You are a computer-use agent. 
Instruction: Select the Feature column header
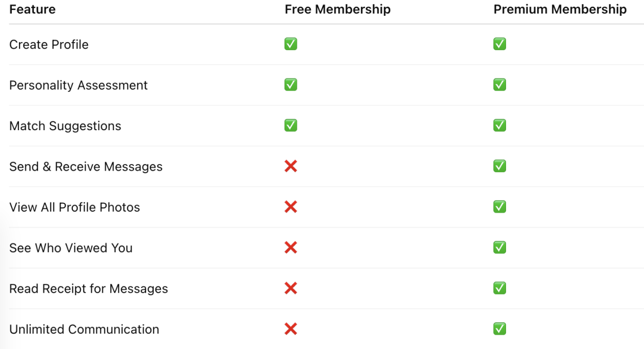point(32,9)
